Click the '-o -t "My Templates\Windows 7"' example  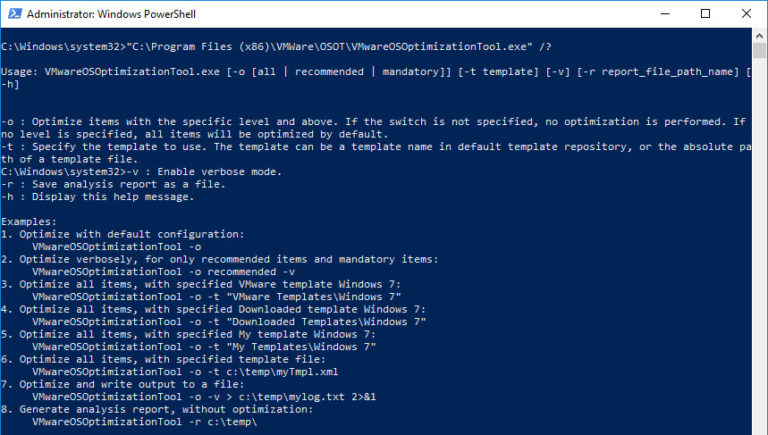click(204, 347)
